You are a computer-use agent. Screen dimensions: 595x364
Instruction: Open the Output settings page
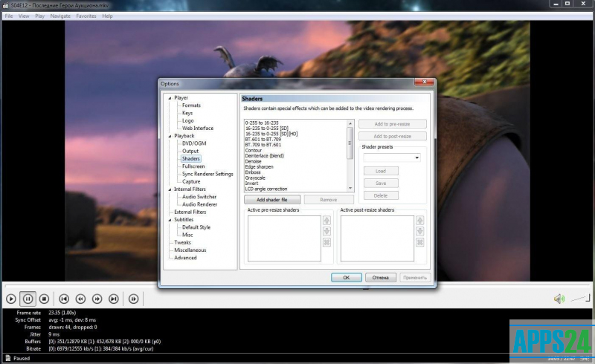pyautogui.click(x=190, y=151)
